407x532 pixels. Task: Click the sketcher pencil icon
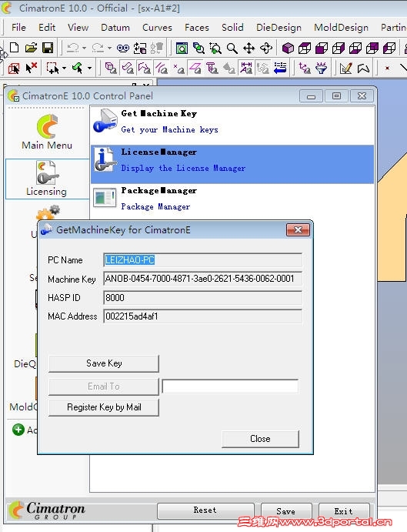point(345,69)
